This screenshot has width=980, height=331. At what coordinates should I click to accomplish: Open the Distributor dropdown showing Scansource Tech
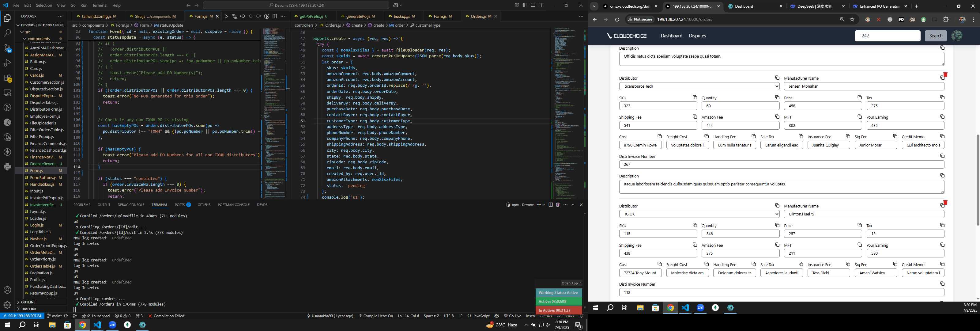(699, 86)
